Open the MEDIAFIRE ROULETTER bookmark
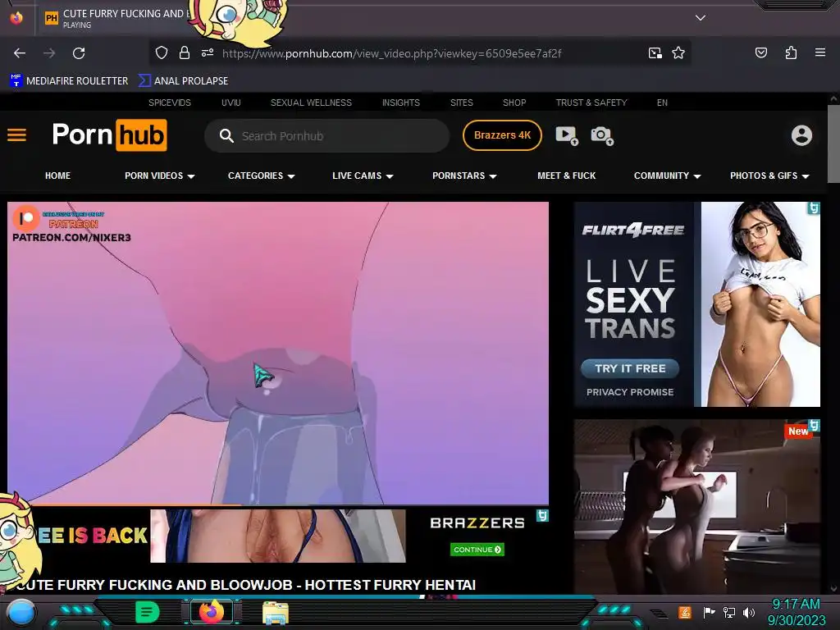Image resolution: width=840 pixels, height=630 pixels. pos(69,81)
